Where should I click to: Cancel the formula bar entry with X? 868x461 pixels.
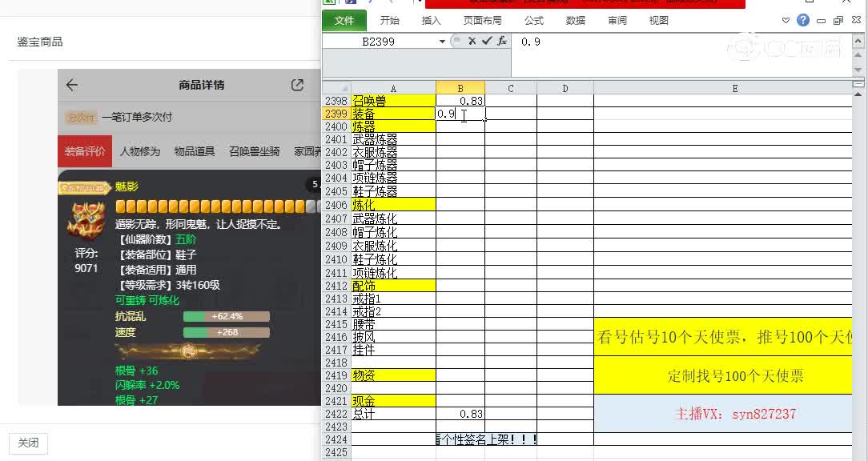tap(472, 41)
